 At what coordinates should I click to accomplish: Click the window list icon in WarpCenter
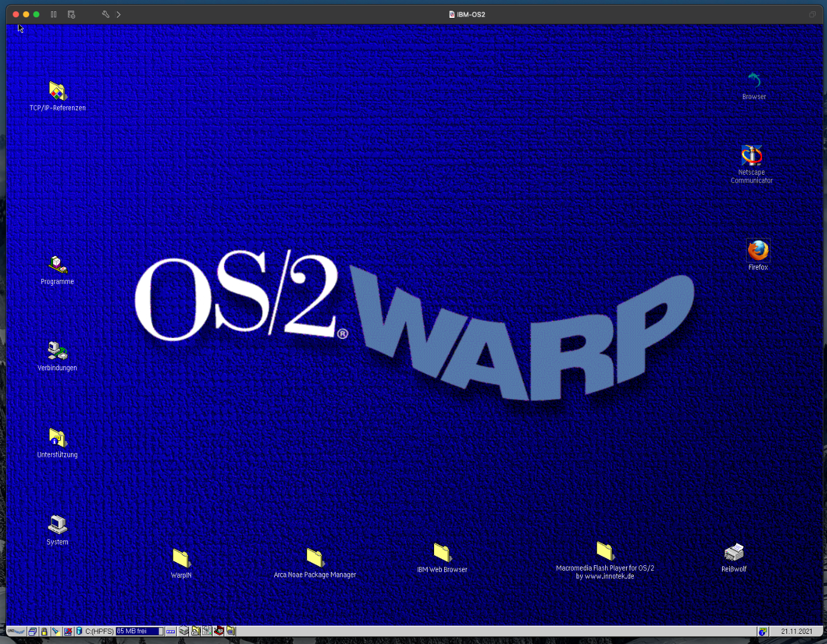click(x=32, y=631)
